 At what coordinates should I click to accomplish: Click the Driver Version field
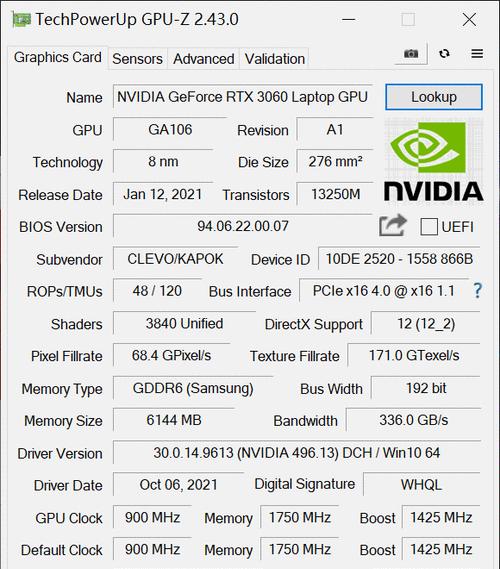click(x=297, y=453)
